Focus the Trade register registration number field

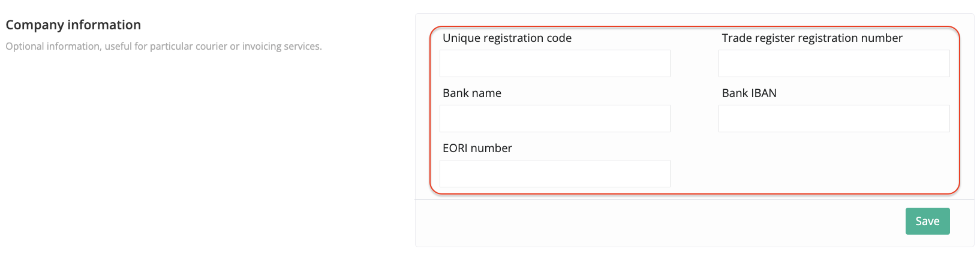(834, 63)
